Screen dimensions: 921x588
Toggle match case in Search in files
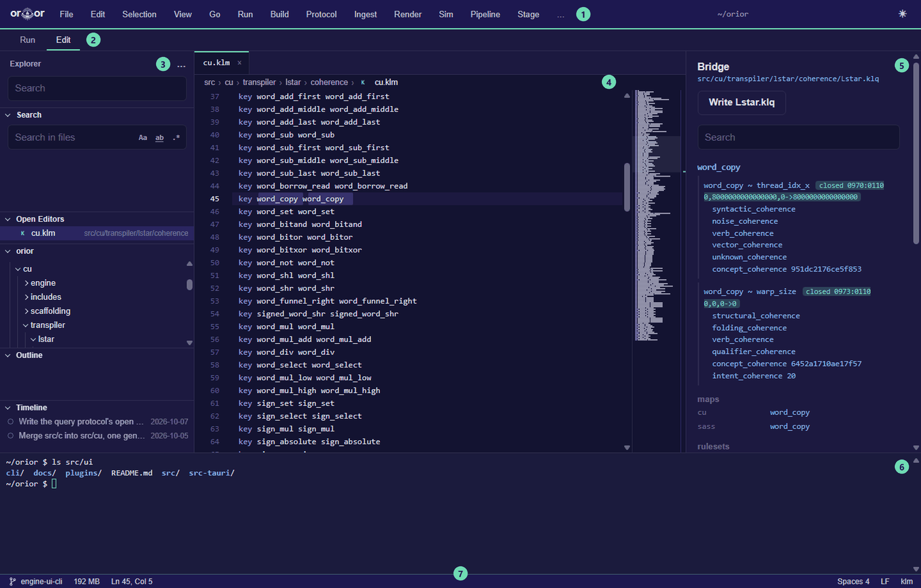point(143,137)
